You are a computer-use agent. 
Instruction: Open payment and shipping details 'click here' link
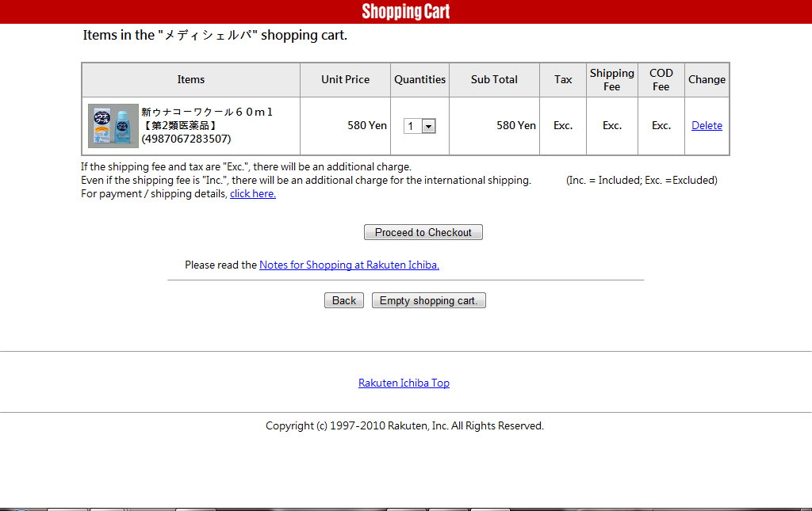[x=253, y=193]
